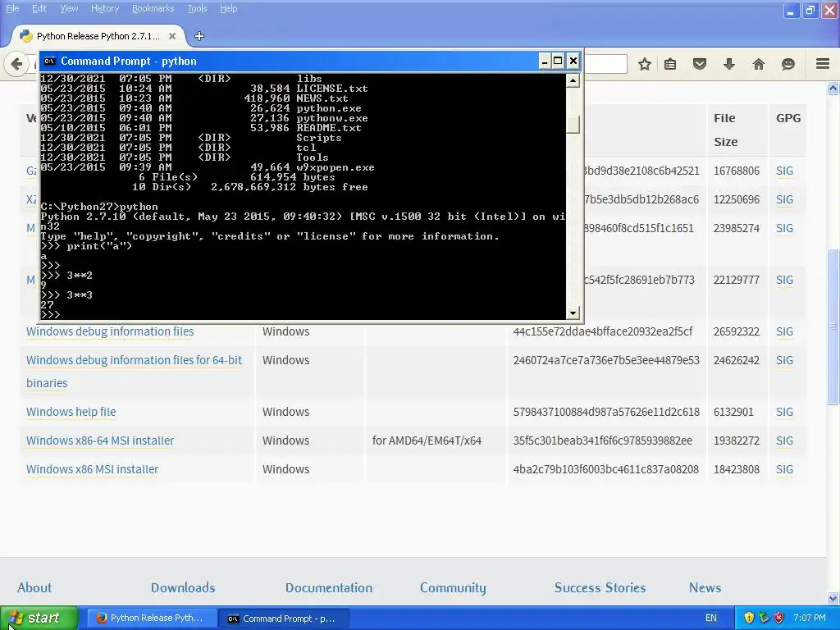Open Windows debug files for 64-bit binaries link
This screenshot has height=630, width=840.
click(134, 372)
